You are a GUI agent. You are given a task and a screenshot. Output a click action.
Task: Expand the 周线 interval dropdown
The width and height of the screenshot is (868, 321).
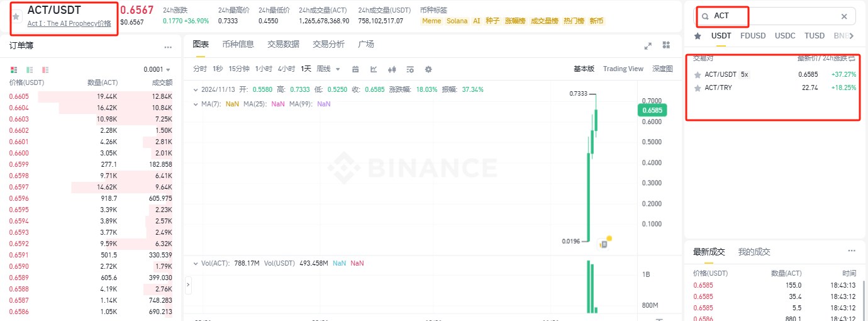pos(328,69)
